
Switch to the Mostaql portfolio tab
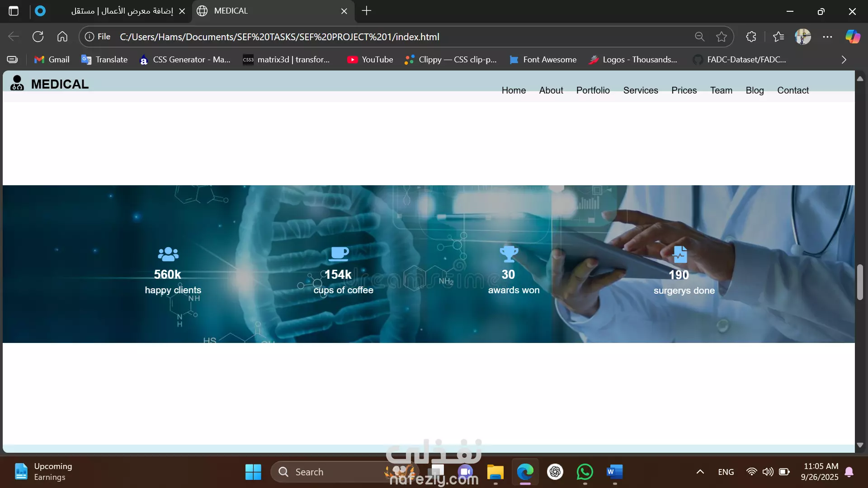pyautogui.click(x=122, y=11)
